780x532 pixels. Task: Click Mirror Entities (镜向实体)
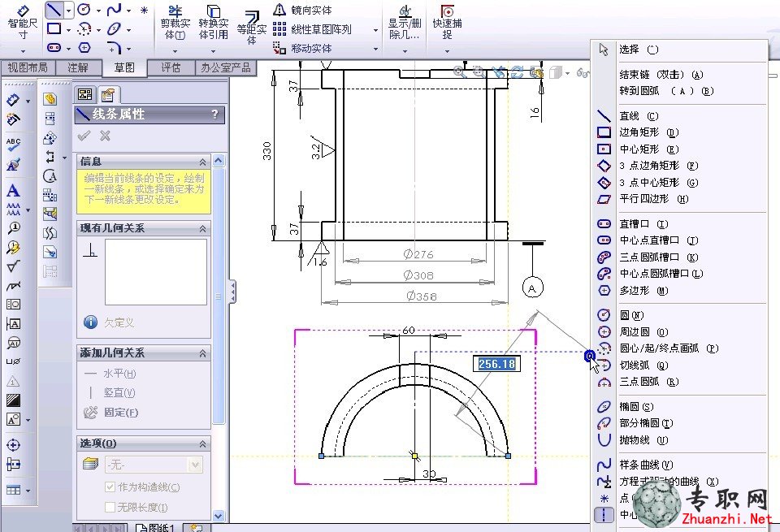coord(302,10)
